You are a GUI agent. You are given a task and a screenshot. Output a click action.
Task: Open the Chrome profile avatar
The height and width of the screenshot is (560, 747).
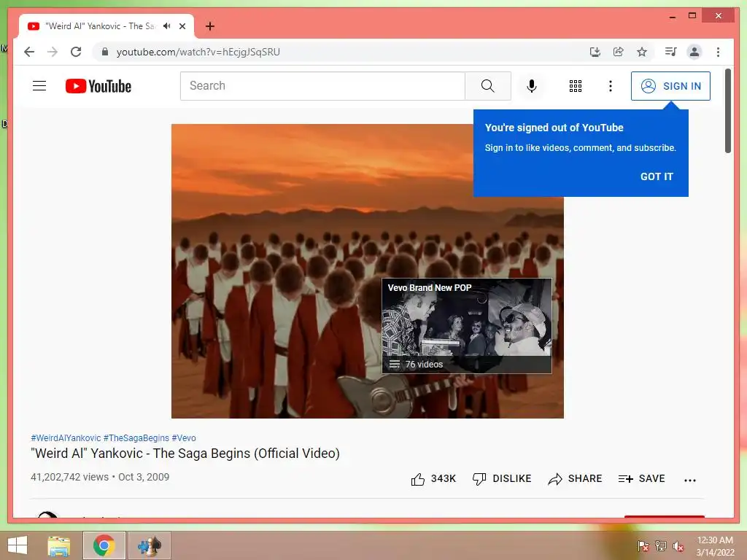(694, 52)
